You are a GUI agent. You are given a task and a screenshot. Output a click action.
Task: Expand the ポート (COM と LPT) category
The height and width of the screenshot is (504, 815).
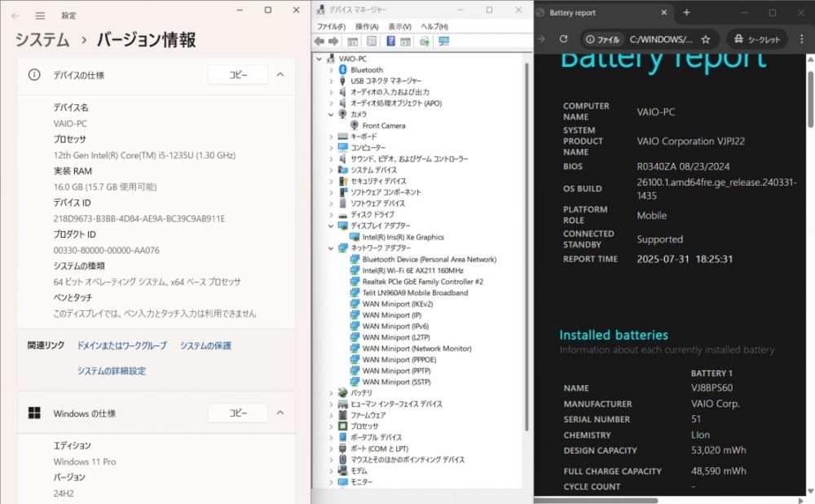tap(331, 449)
